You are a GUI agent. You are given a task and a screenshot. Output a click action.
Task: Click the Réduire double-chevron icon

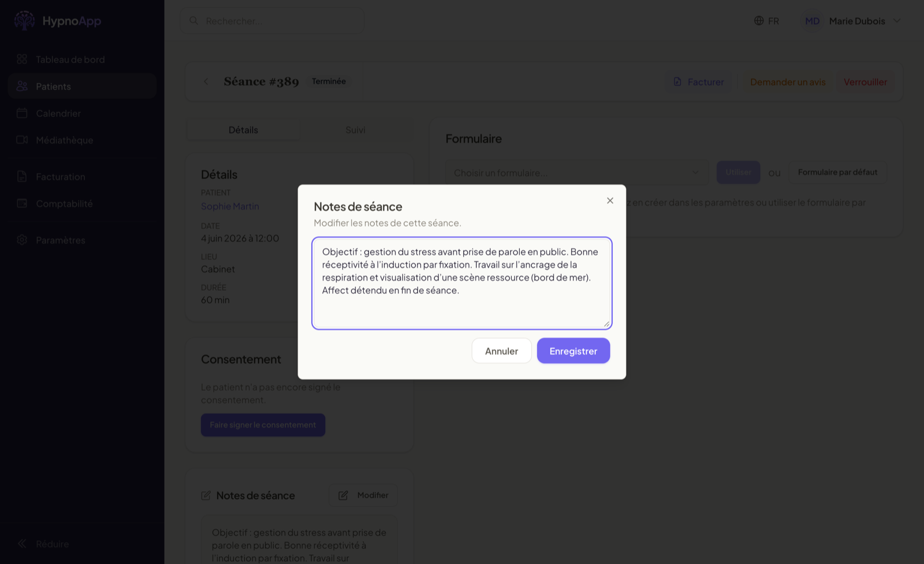coord(22,543)
